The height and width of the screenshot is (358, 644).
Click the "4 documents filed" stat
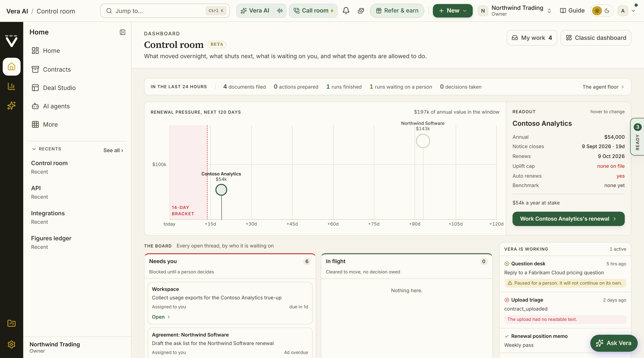244,87
